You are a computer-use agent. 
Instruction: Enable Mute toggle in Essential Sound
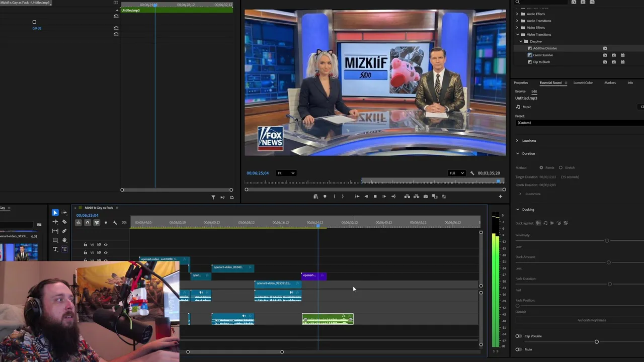click(x=518, y=349)
